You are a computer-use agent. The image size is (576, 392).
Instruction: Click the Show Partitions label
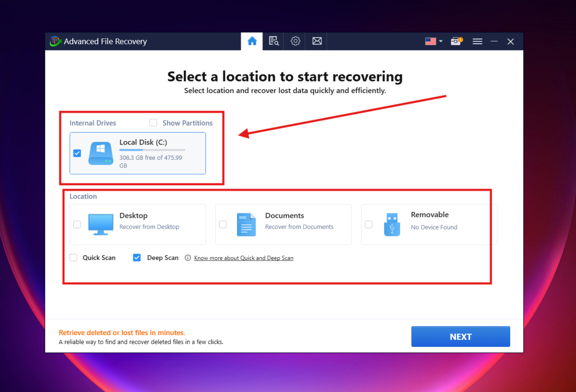tap(188, 123)
